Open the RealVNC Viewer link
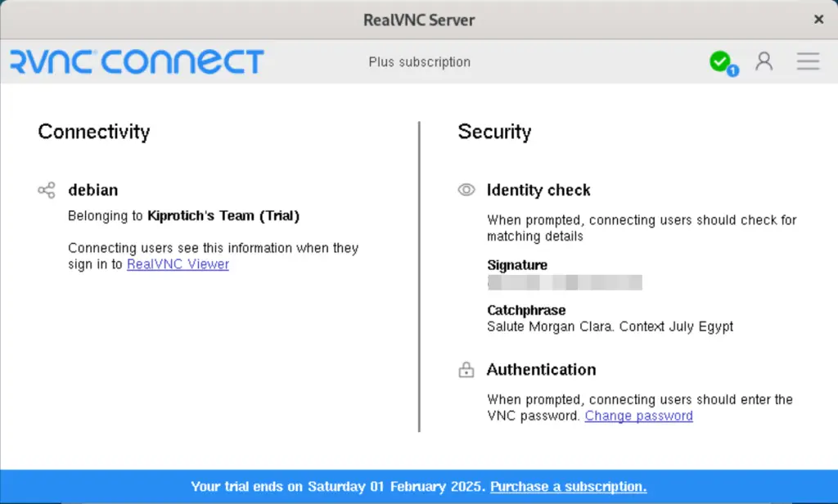Viewport: 838px width, 504px height. [178, 264]
